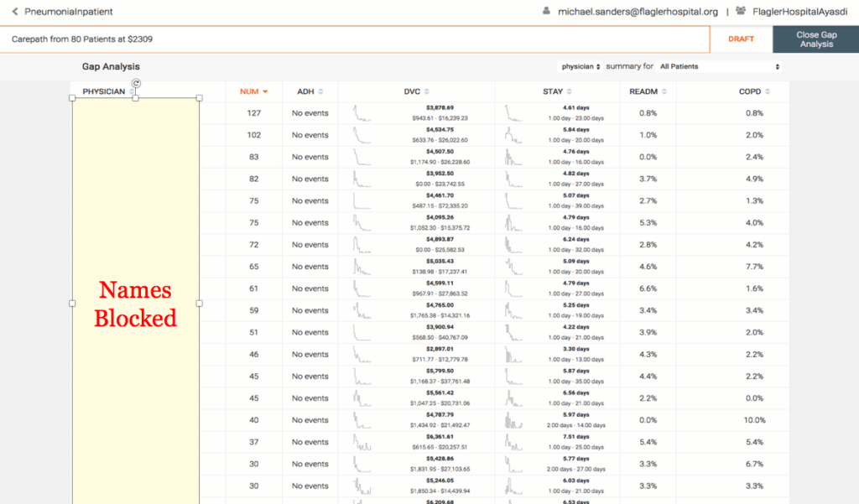This screenshot has width=859, height=504.
Task: Sort by the STAY column header
Action: (x=553, y=91)
